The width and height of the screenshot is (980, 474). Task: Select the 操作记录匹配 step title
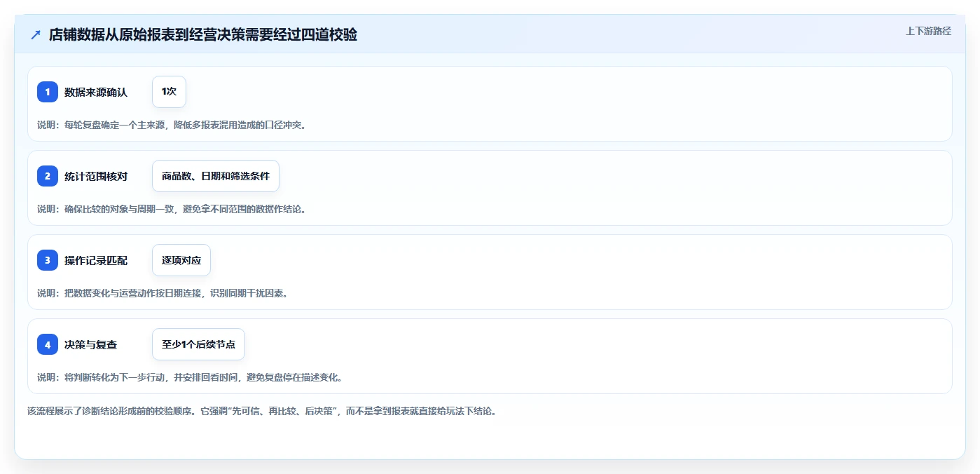[96, 260]
